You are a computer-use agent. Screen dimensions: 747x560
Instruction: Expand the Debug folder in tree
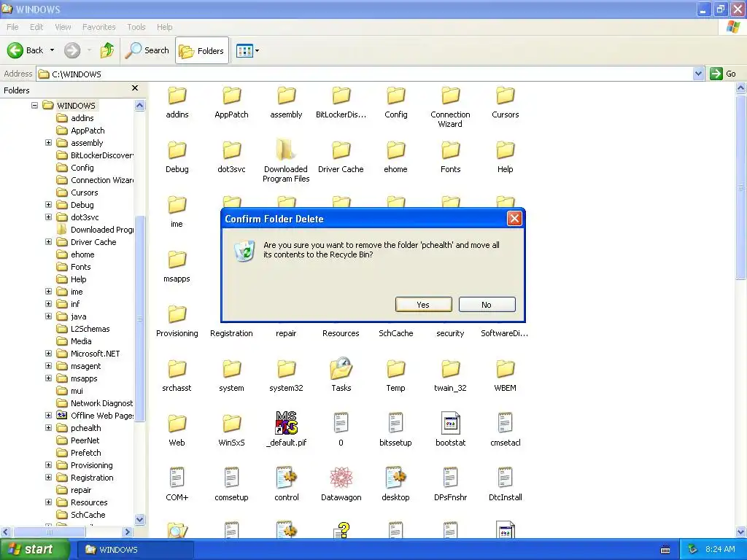[49, 204]
